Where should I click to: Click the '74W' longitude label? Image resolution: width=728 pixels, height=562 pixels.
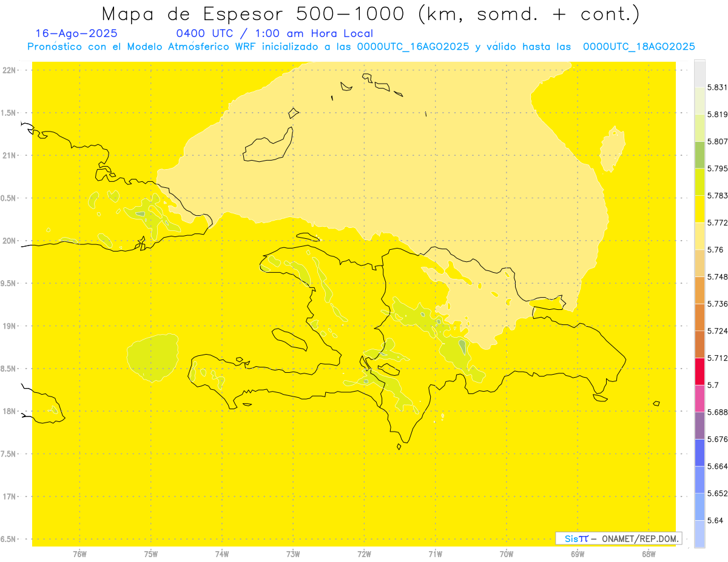[x=222, y=554]
